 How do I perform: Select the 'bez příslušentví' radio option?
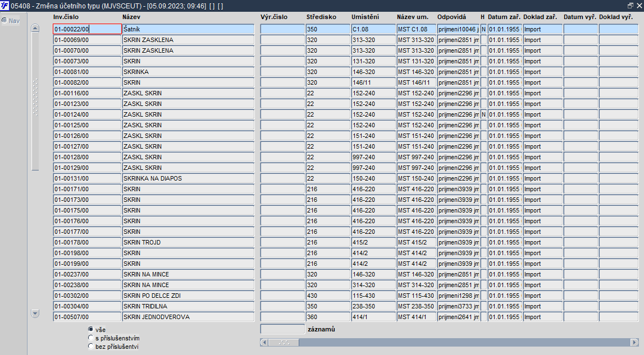coord(91,347)
